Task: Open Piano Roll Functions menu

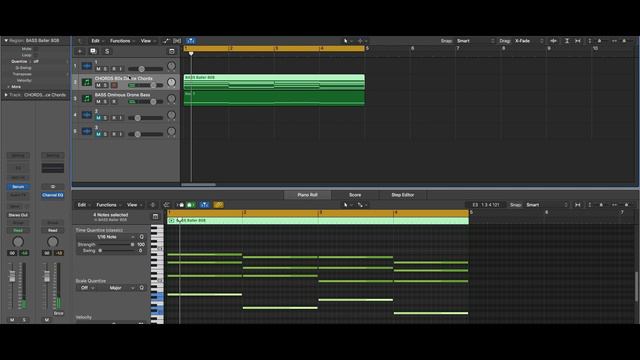Action: pyautogui.click(x=108, y=205)
